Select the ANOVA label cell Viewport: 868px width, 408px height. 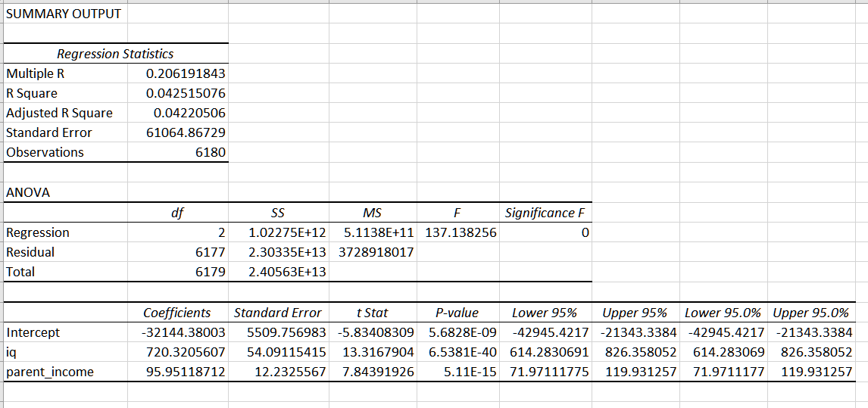(66, 193)
